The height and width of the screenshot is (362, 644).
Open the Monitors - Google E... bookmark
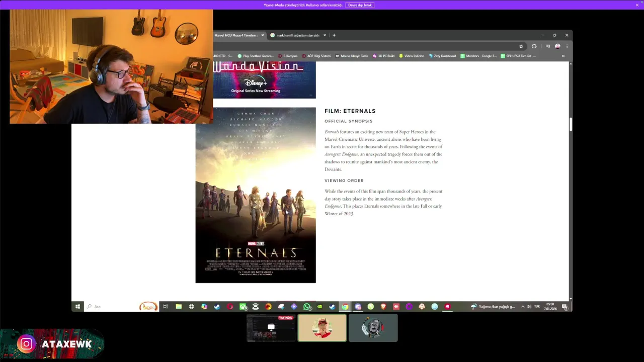(478, 56)
